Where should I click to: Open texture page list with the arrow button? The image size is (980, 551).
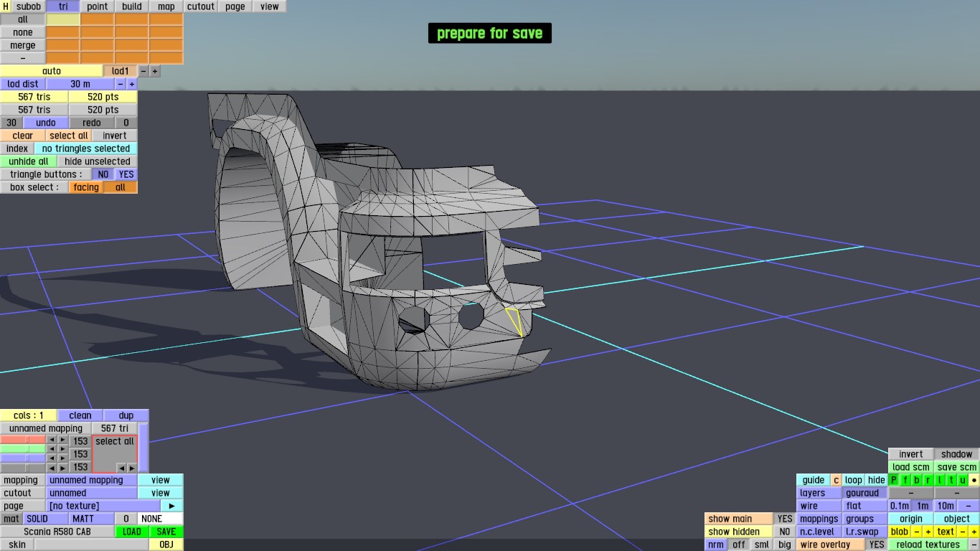(171, 506)
